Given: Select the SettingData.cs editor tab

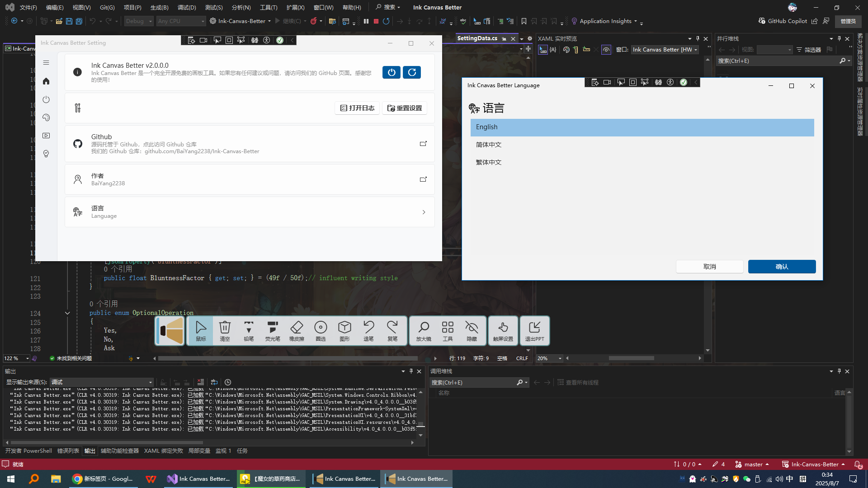Looking at the screenshot, I should 477,38.
